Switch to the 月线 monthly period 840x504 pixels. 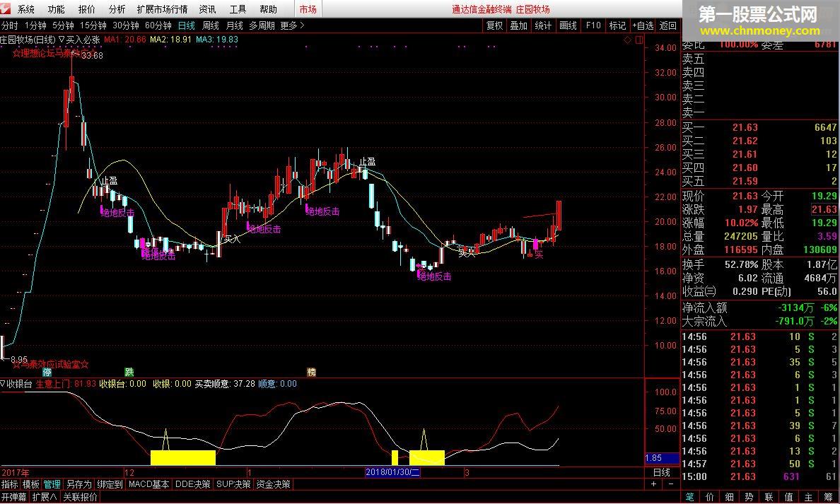[235, 25]
